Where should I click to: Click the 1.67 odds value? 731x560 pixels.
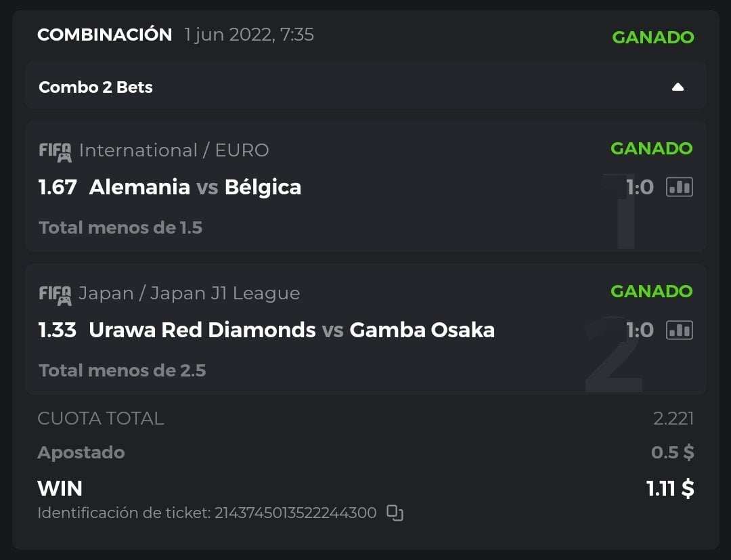click(58, 187)
